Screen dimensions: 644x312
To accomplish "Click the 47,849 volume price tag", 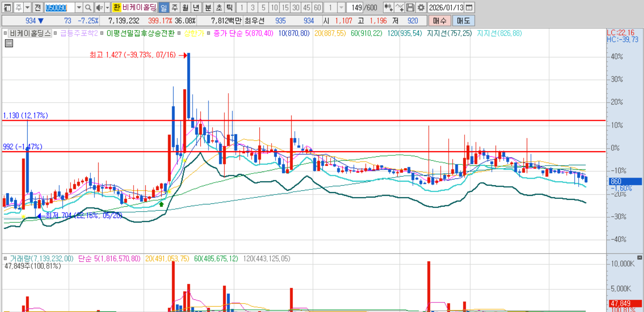I will click(625, 303).
